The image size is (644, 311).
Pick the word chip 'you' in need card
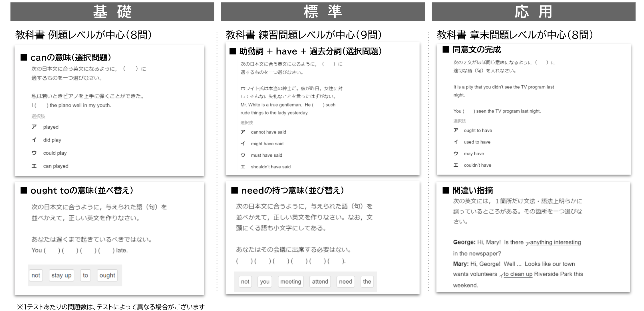pos(265,282)
